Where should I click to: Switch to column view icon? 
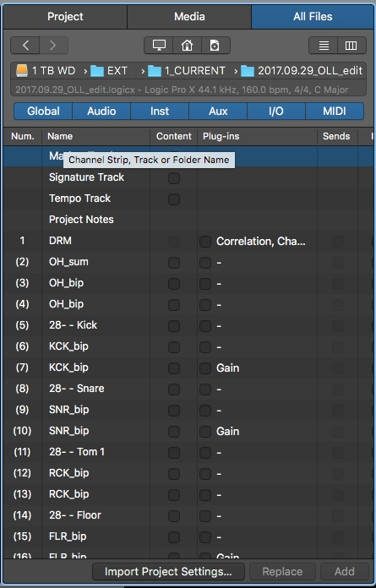351,46
